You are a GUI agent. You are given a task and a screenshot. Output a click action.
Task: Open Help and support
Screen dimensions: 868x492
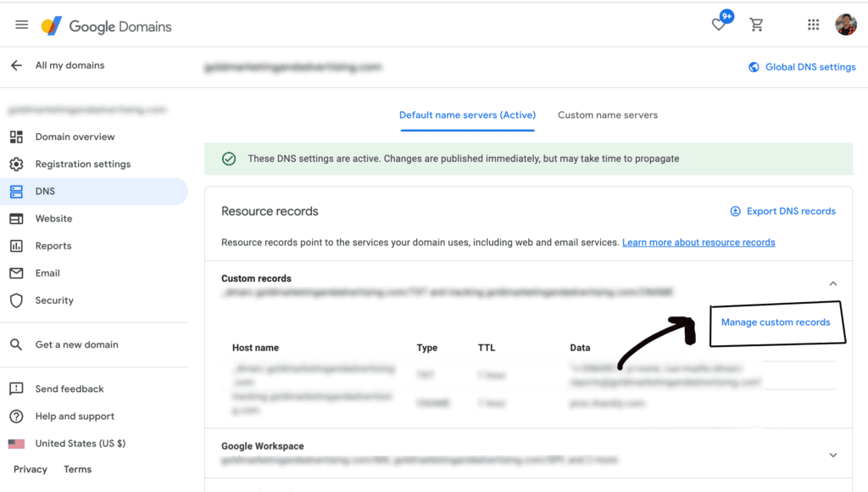tap(75, 417)
